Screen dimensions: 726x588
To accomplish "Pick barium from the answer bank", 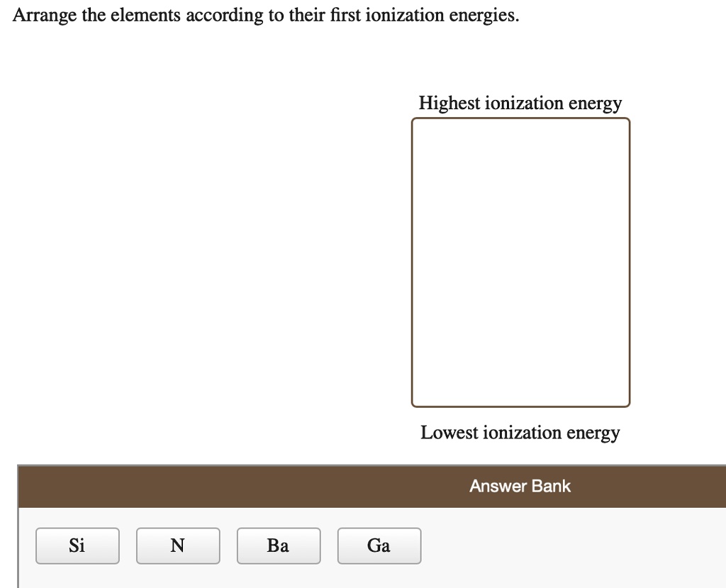I will pos(279,545).
